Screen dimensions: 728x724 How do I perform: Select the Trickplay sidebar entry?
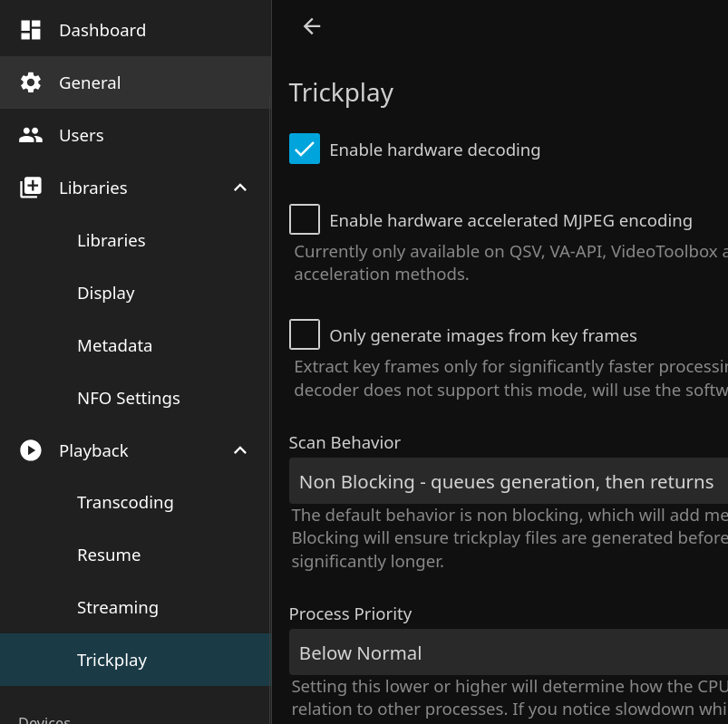tap(112, 660)
